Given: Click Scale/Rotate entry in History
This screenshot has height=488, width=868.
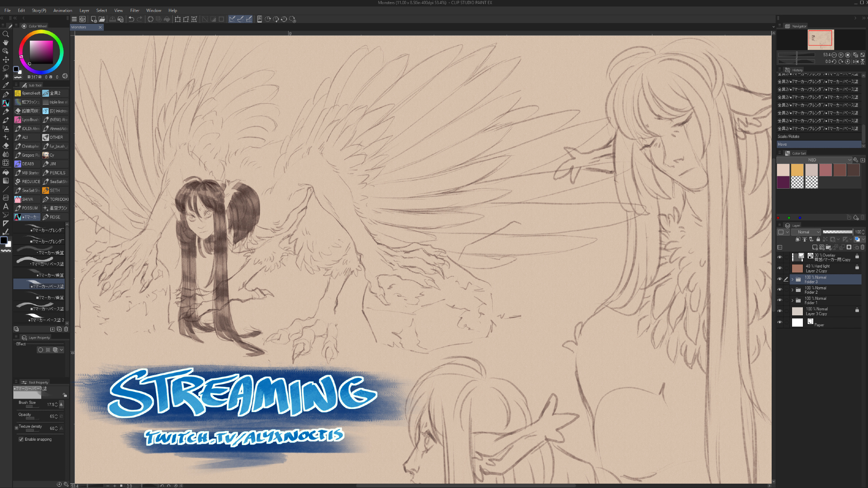Looking at the screenshot, I should coord(788,137).
